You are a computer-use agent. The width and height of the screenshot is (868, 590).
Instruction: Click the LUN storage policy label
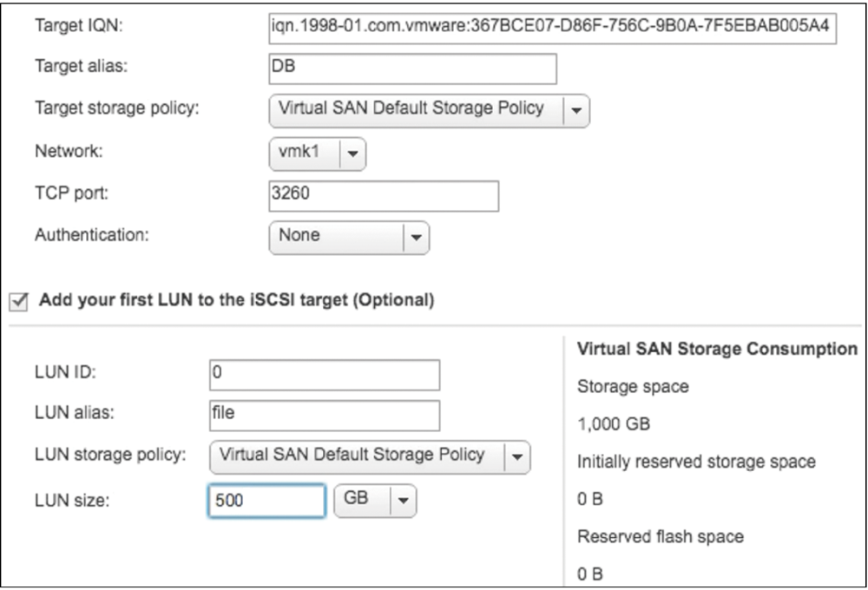tap(110, 455)
